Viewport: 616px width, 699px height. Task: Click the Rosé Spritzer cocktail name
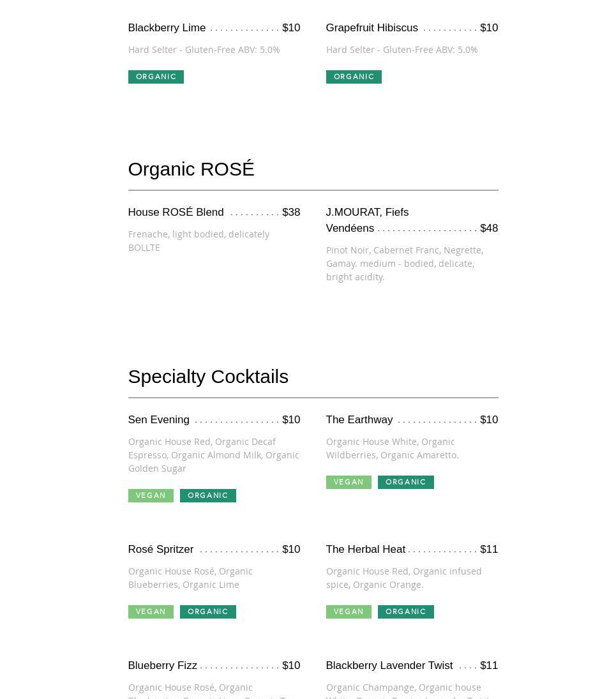(160, 550)
